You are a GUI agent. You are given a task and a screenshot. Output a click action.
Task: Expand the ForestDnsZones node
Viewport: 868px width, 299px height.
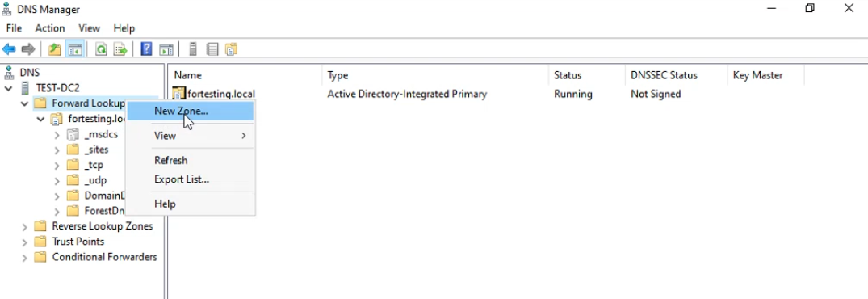pyautogui.click(x=57, y=211)
